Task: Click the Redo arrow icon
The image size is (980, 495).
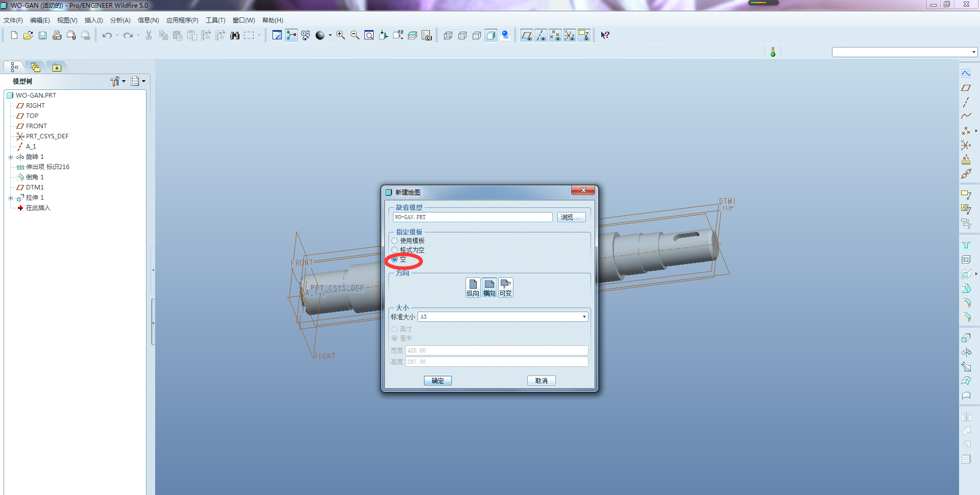Action: coord(128,35)
